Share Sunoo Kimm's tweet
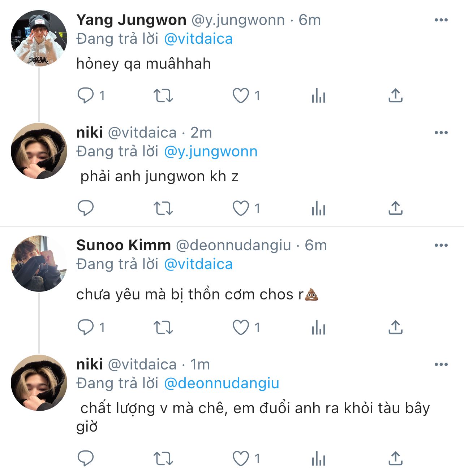 [395, 328]
